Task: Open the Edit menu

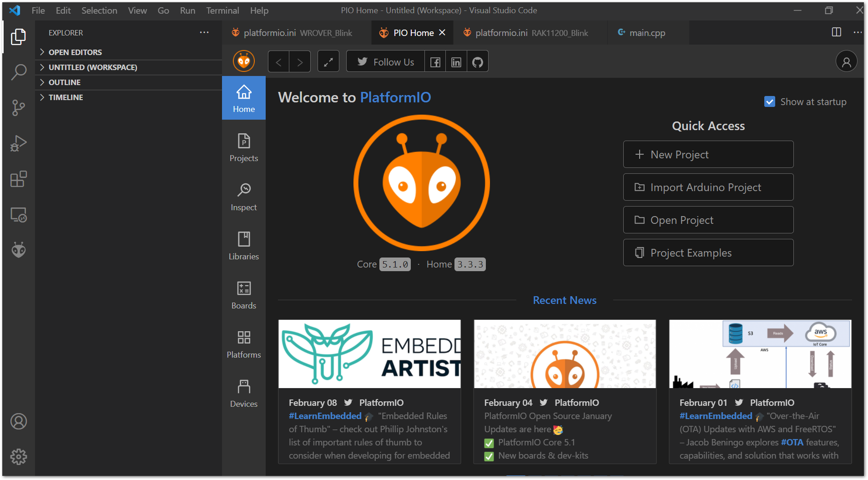Action: click(x=63, y=10)
